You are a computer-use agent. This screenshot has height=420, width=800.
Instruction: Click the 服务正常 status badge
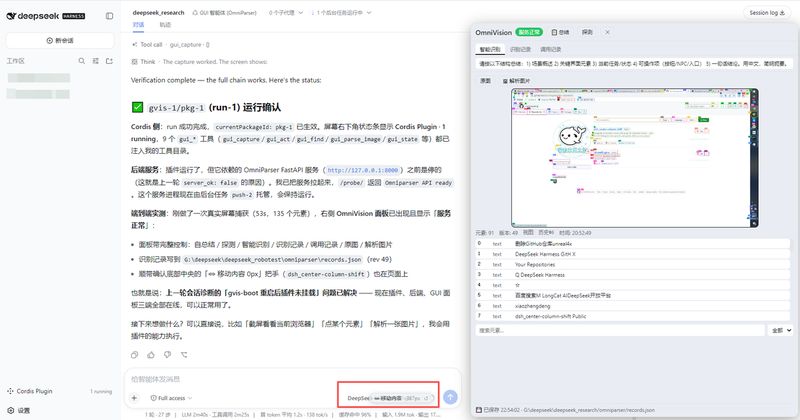529,32
